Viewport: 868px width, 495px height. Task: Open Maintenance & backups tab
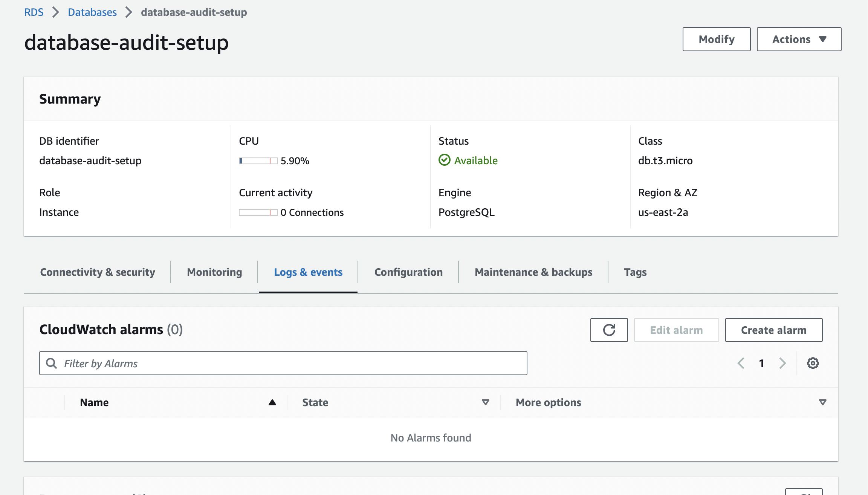533,272
